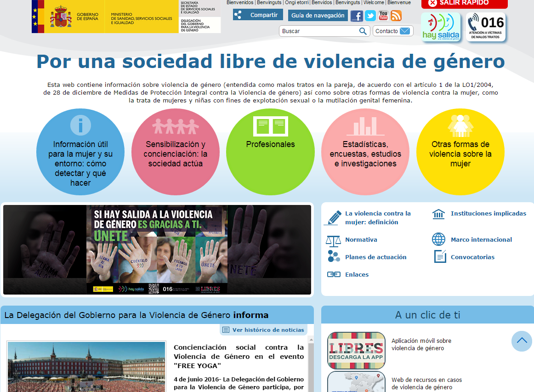Subscribe via the RSS feed icon
Viewport: 534px width, 392px height.
[395, 16]
